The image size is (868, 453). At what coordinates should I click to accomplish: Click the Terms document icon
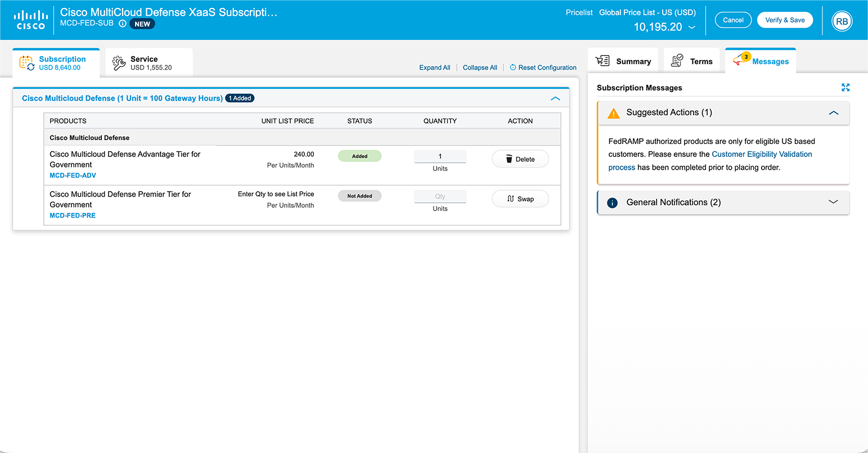click(x=677, y=61)
